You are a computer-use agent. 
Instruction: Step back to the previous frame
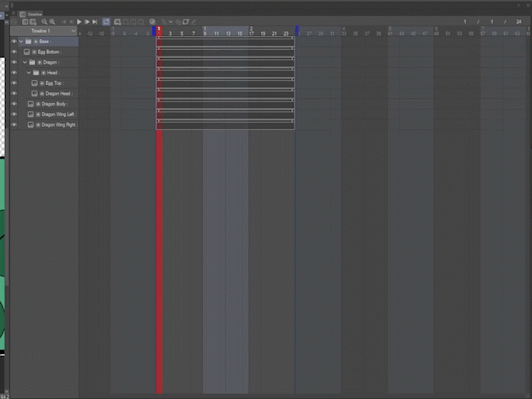pyautogui.click(x=71, y=22)
